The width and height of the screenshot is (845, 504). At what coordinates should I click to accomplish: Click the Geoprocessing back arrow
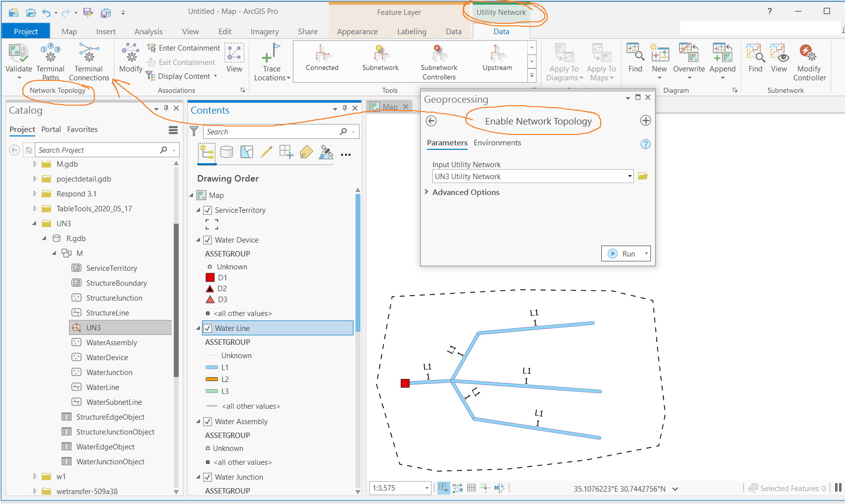click(431, 121)
